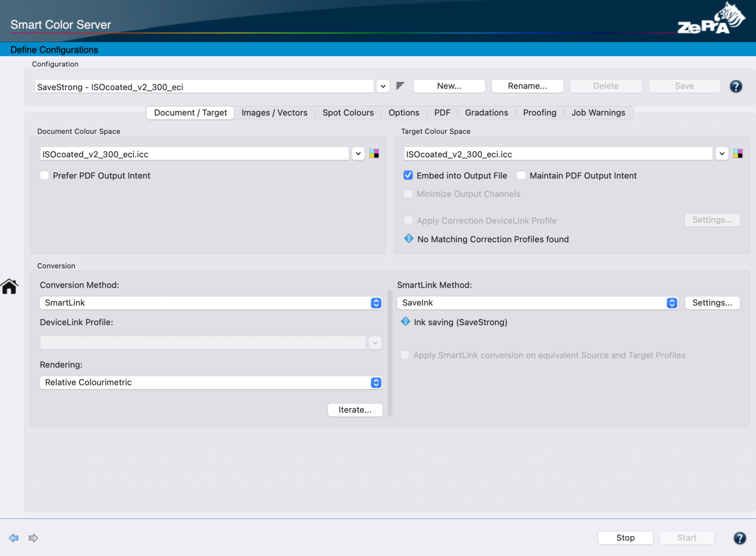
Task: Expand Target Colour Space profile dropdown
Action: (722, 154)
